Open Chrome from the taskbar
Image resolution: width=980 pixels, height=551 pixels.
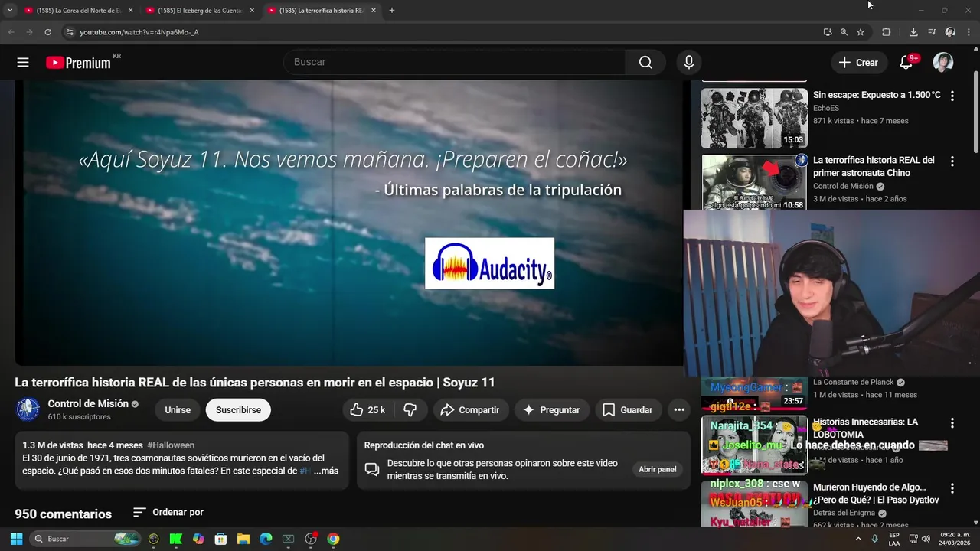coord(333,539)
